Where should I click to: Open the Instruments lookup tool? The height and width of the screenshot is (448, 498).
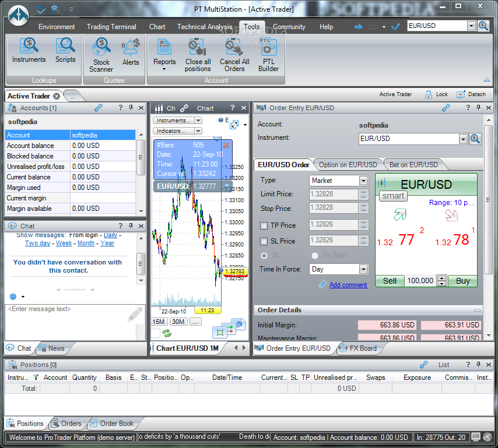click(29, 51)
